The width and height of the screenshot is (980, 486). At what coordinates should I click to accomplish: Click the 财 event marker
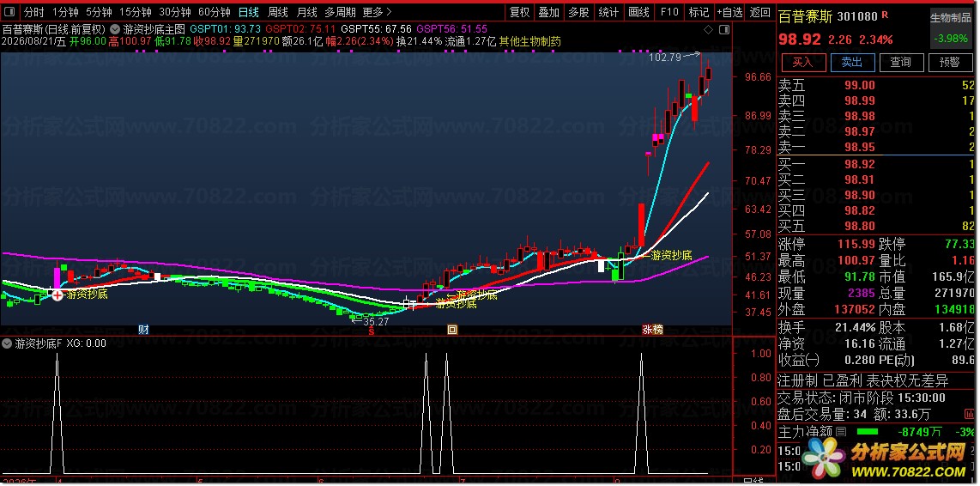tap(144, 331)
